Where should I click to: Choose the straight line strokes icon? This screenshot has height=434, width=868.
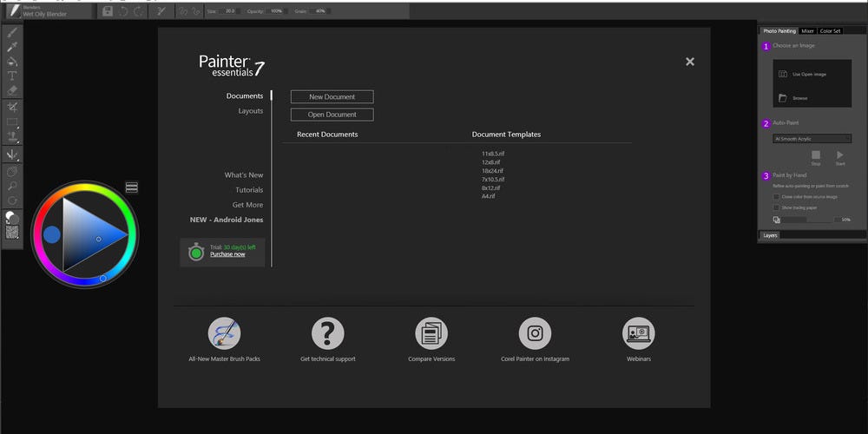coord(196,11)
